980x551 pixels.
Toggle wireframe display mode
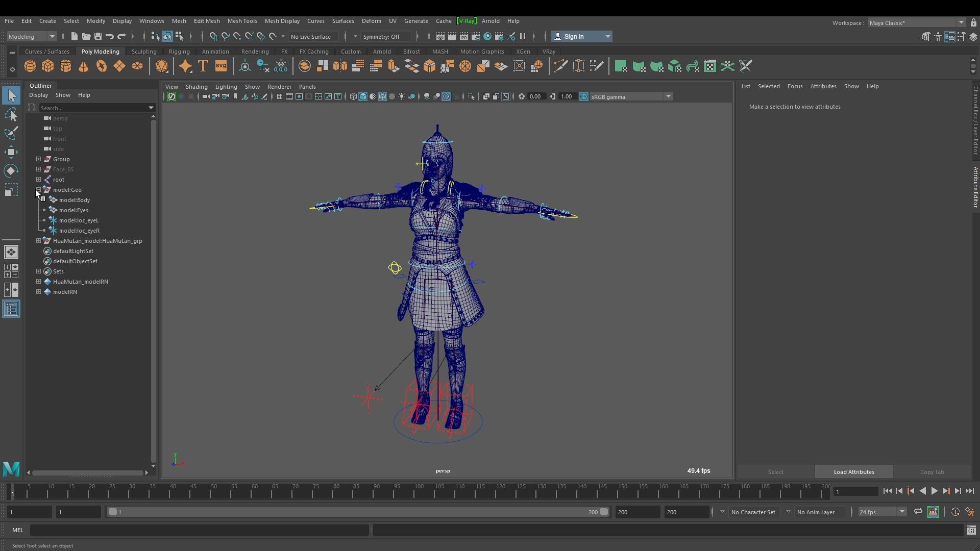[x=353, y=96]
